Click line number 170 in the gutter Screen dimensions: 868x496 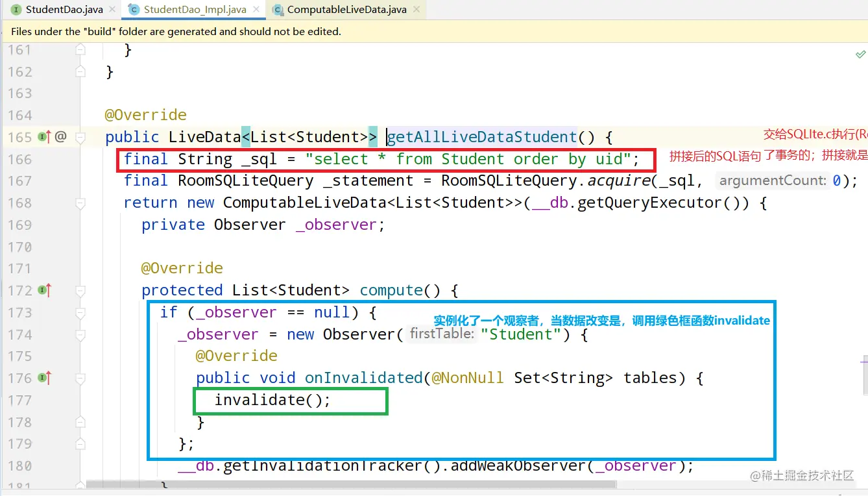click(x=20, y=247)
